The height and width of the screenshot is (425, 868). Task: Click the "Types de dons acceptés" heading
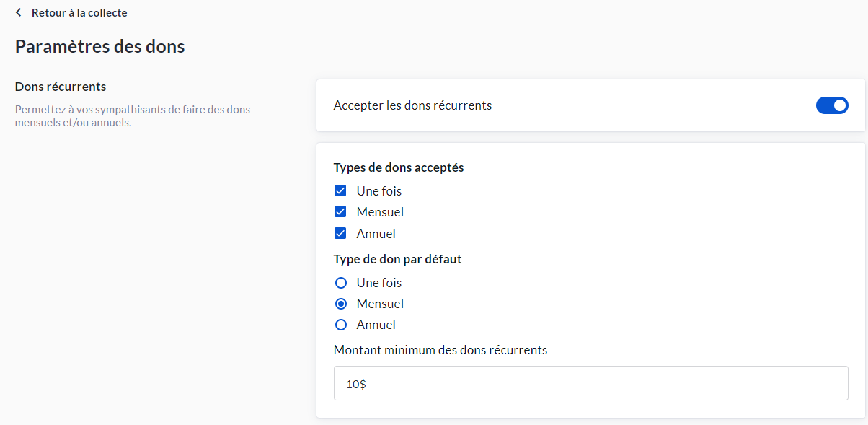tap(399, 167)
